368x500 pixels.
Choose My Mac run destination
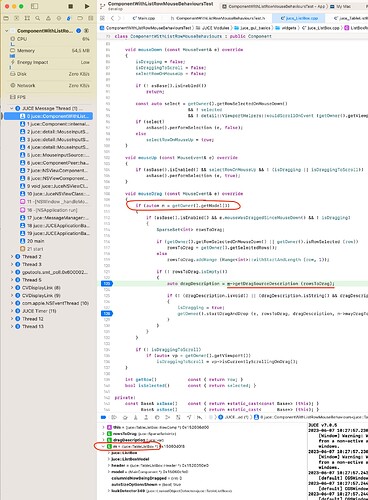[341, 6]
